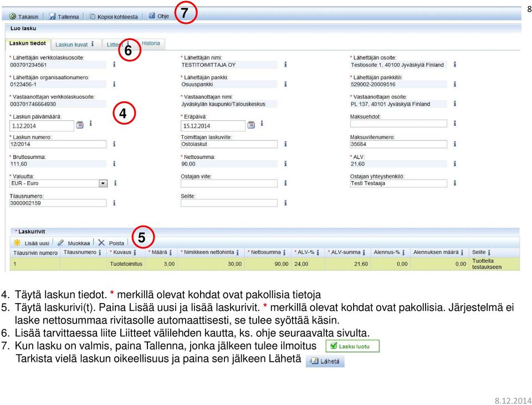Show info for Maksuehdot field
The height and width of the screenshot is (405, 532).
[454, 124]
